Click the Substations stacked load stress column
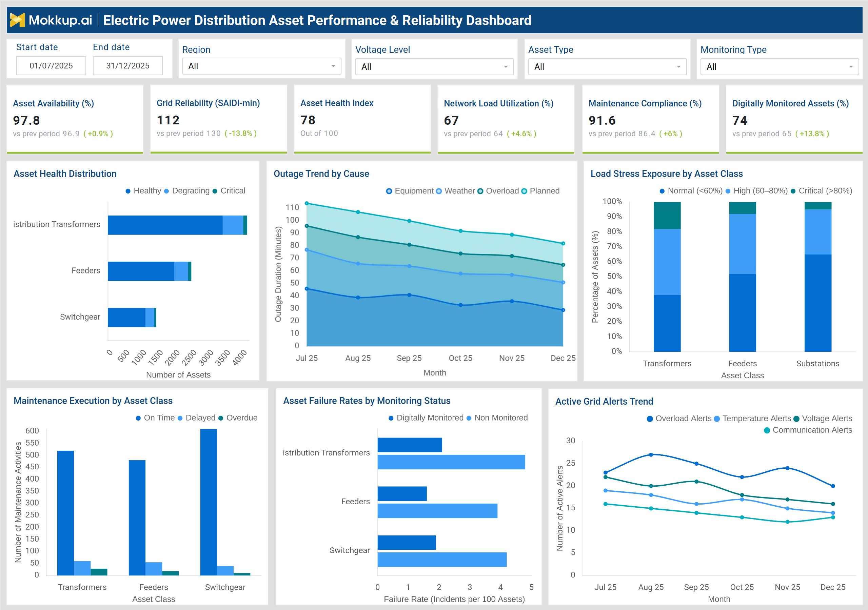The width and height of the screenshot is (868, 610). click(818, 277)
